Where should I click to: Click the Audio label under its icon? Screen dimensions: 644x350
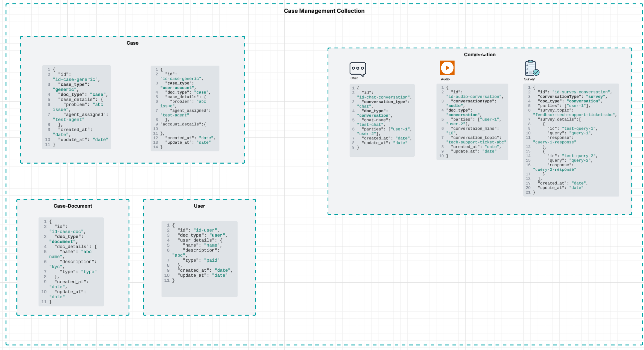click(446, 79)
